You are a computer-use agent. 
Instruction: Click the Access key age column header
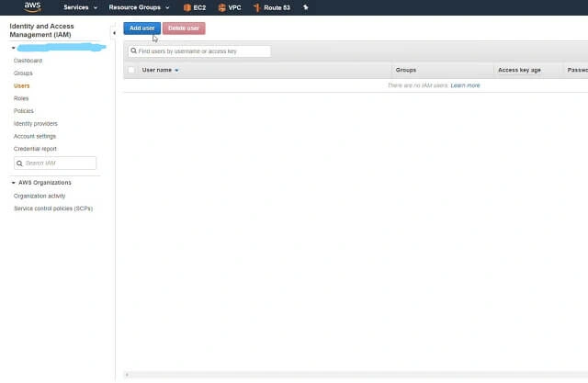(x=519, y=70)
